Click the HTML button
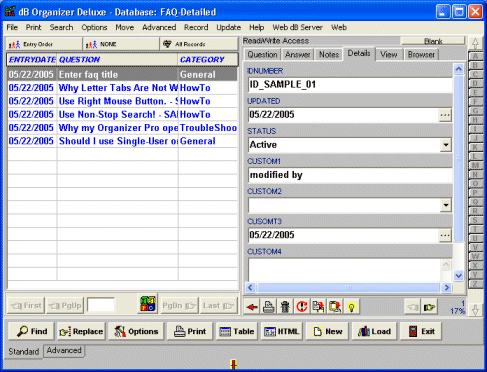 pos(282,331)
